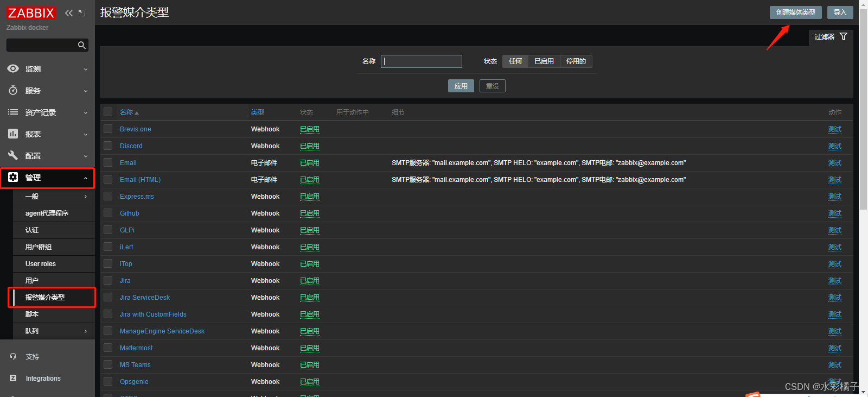The height and width of the screenshot is (397, 868).
Task: Click the 名称 filter input field
Action: (422, 61)
